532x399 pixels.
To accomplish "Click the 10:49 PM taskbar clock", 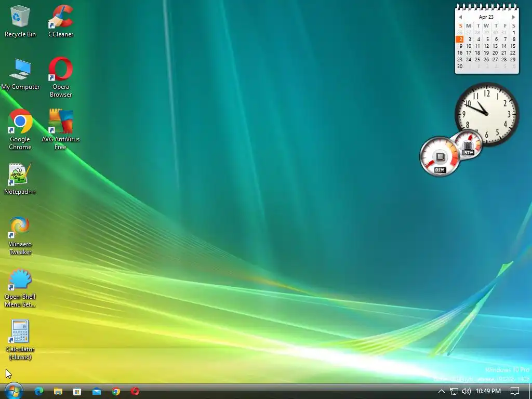I will pos(488,391).
